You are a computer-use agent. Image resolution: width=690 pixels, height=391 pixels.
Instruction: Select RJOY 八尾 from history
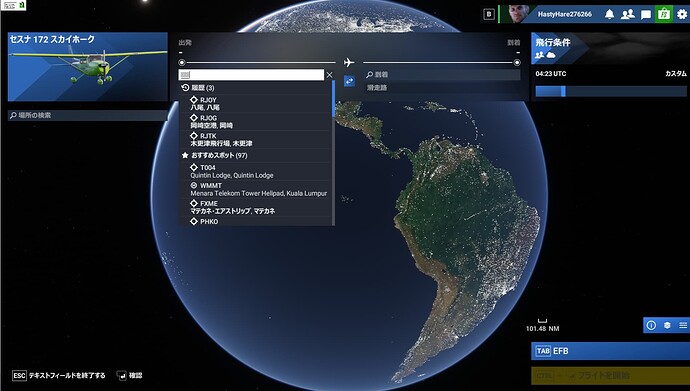(x=256, y=103)
